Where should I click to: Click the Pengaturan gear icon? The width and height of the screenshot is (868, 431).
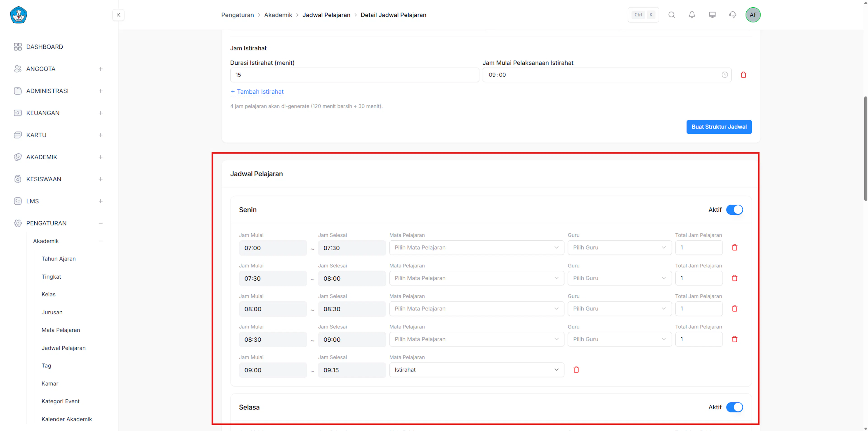point(18,223)
